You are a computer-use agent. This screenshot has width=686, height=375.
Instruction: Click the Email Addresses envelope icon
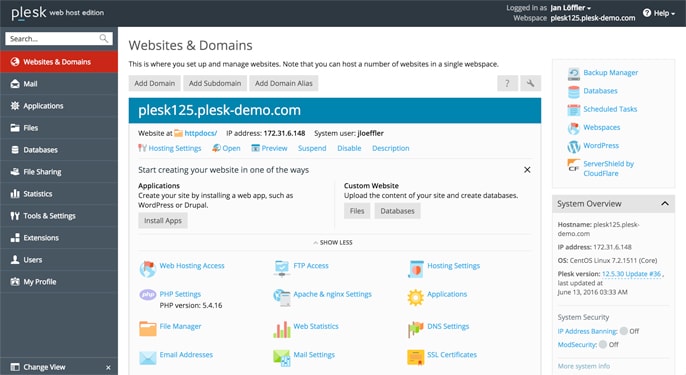[148, 357]
